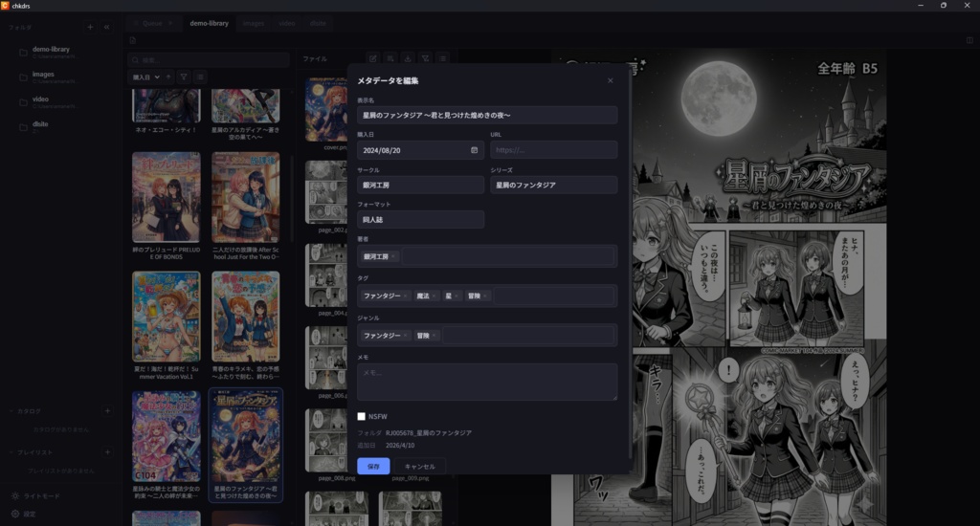Open the 購入日 sort dropdown
Screen dimensions: 980x526
pos(145,77)
